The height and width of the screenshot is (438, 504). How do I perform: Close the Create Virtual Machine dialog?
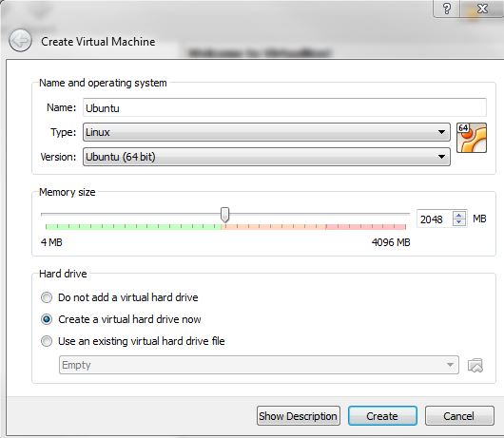pos(482,9)
